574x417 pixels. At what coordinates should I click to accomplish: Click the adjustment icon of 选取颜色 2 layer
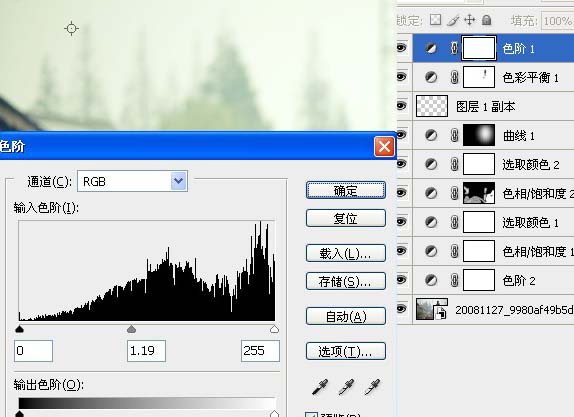[431, 164]
